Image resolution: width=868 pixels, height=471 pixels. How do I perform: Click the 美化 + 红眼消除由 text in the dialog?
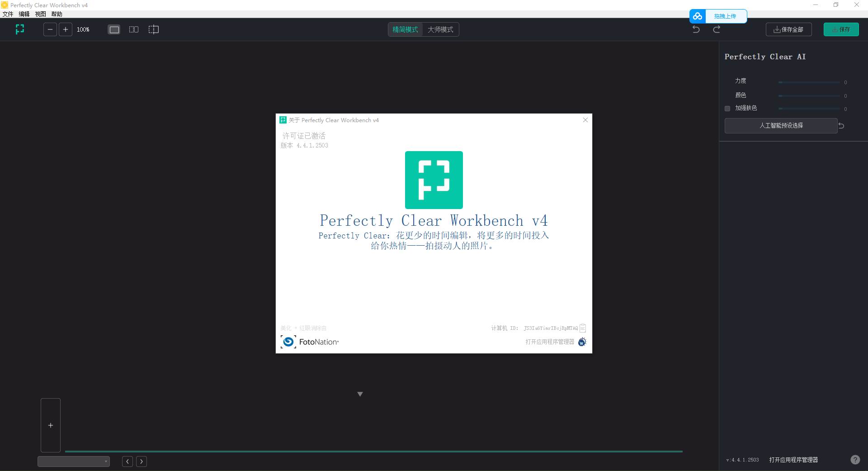coord(303,328)
